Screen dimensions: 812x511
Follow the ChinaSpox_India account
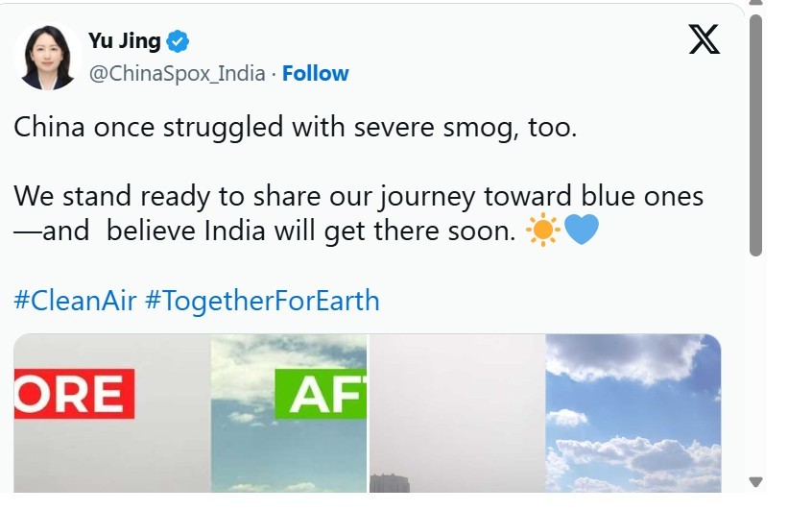[316, 74]
